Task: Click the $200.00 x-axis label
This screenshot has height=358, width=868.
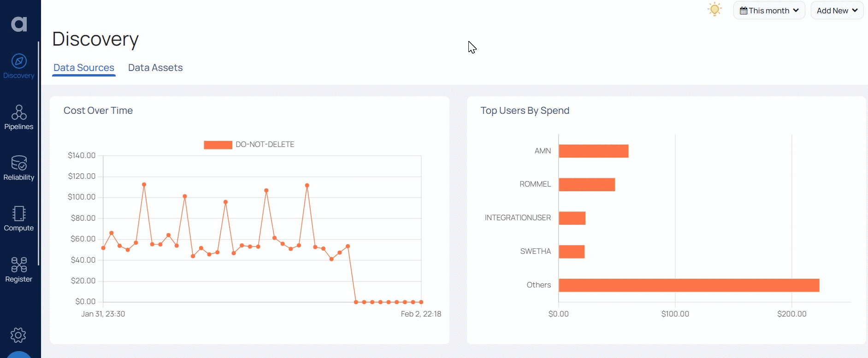Action: click(792, 314)
